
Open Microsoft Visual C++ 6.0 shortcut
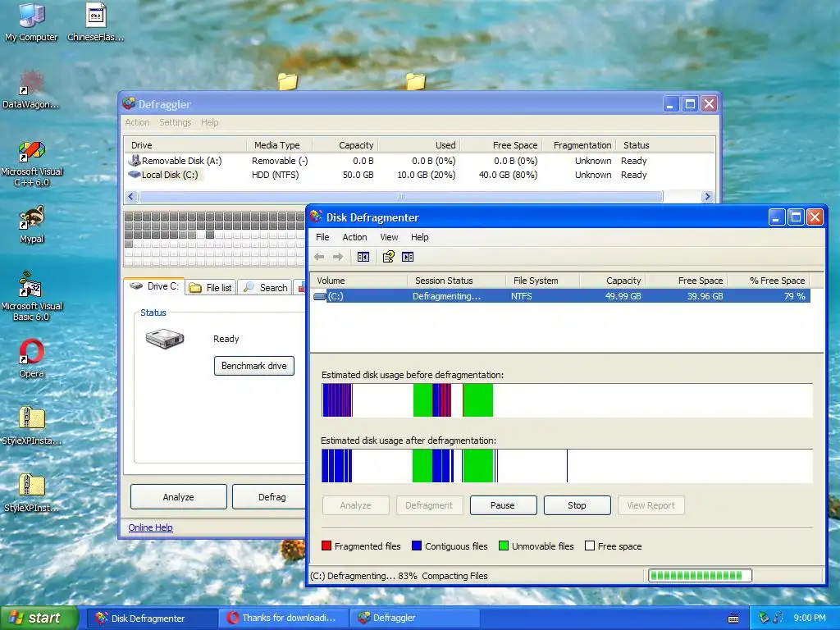pos(31,163)
